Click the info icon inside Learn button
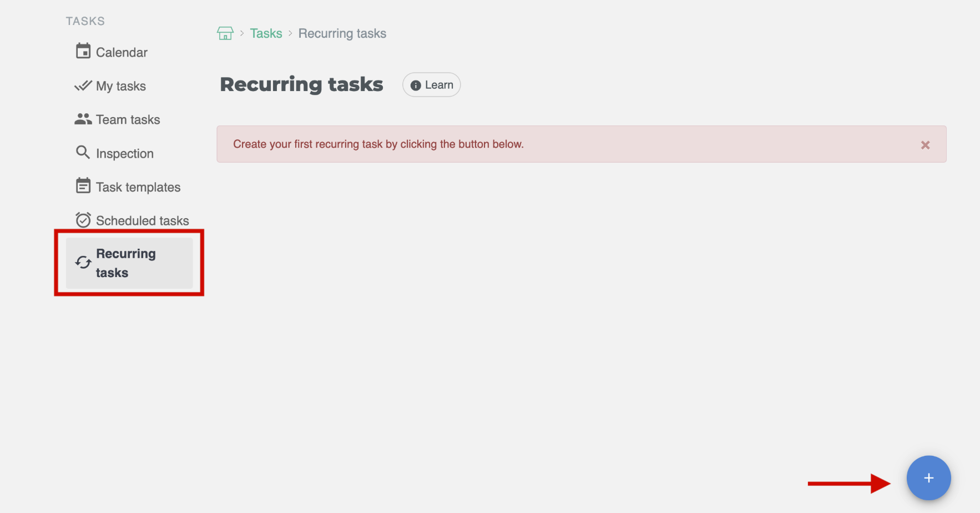Screen dimensions: 980x513 pyautogui.click(x=416, y=85)
